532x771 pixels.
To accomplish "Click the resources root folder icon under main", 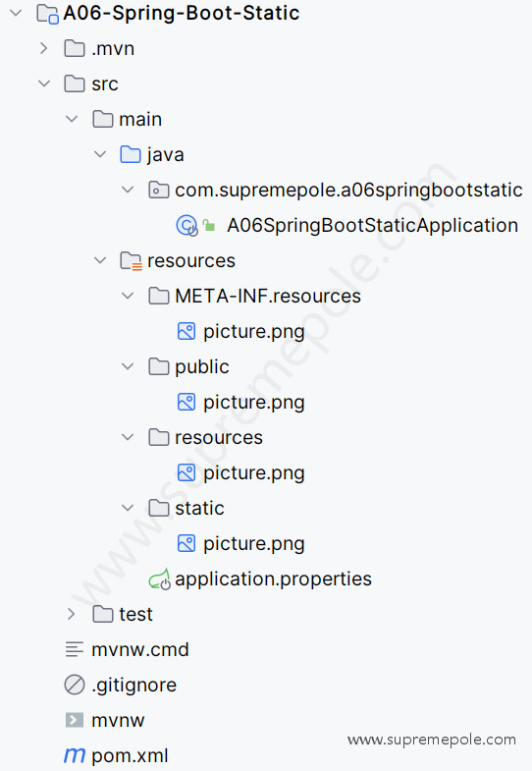I will click(132, 261).
